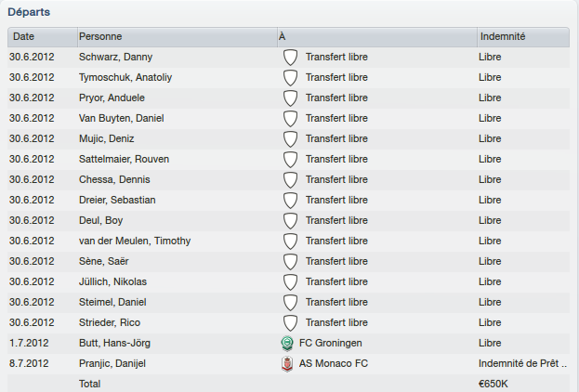Image resolution: width=579 pixels, height=392 pixels.
Task: Click the blank shield icon beside Schwarz, Danny
Action: point(290,58)
